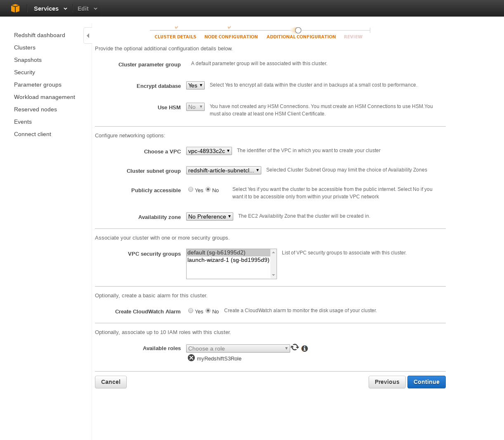Select No for Create CloudWatch Alarm
This screenshot has height=440, width=504.
pos(208,311)
